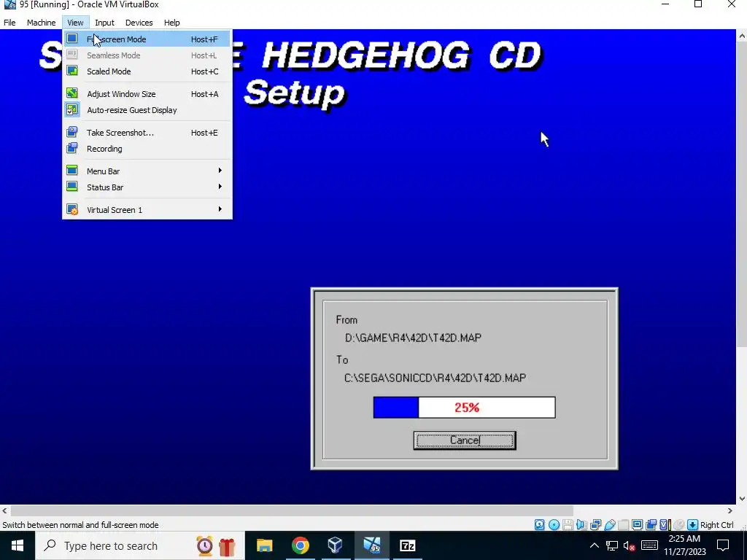
Task: Click the network indicator in VirtualBox status bar
Action: point(595,525)
